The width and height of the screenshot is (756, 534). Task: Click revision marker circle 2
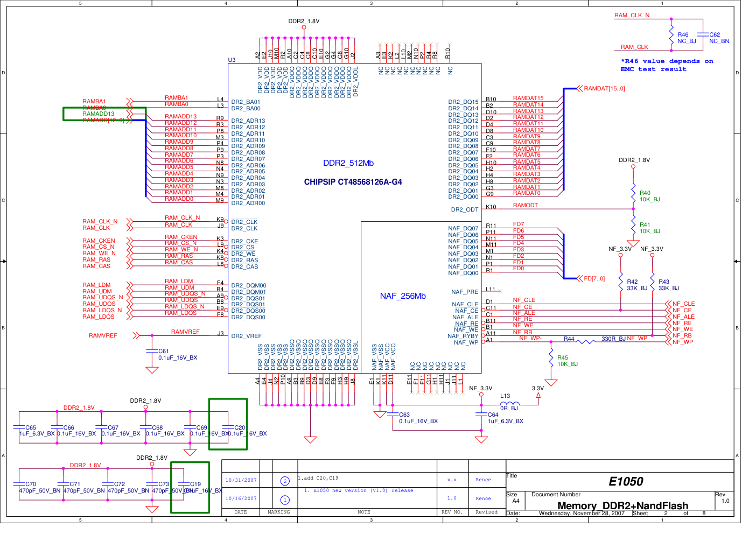pyautogui.click(x=285, y=481)
